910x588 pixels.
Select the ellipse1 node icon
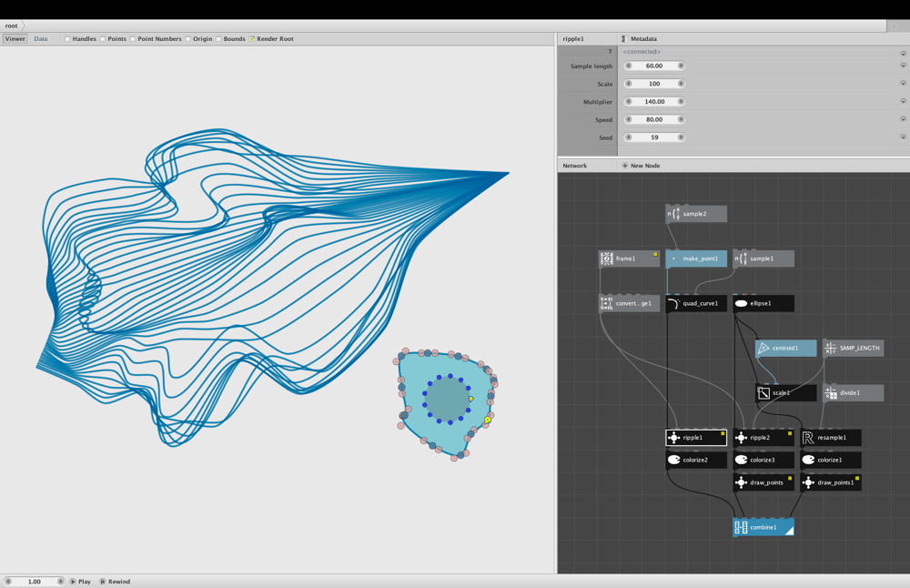pyautogui.click(x=741, y=303)
